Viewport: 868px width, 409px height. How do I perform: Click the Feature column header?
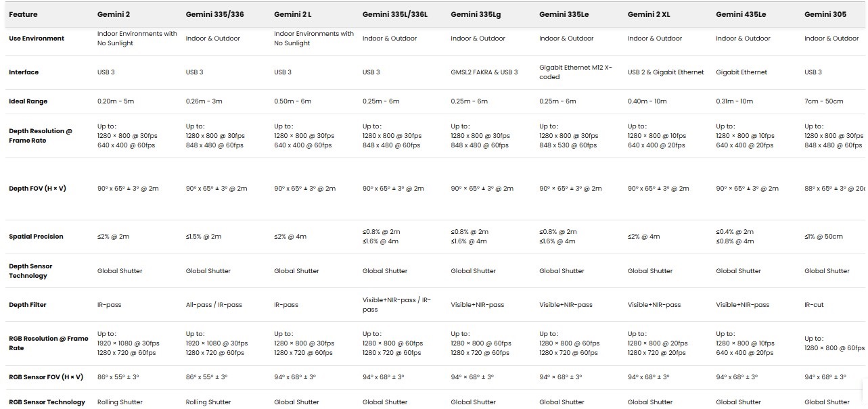[23, 14]
